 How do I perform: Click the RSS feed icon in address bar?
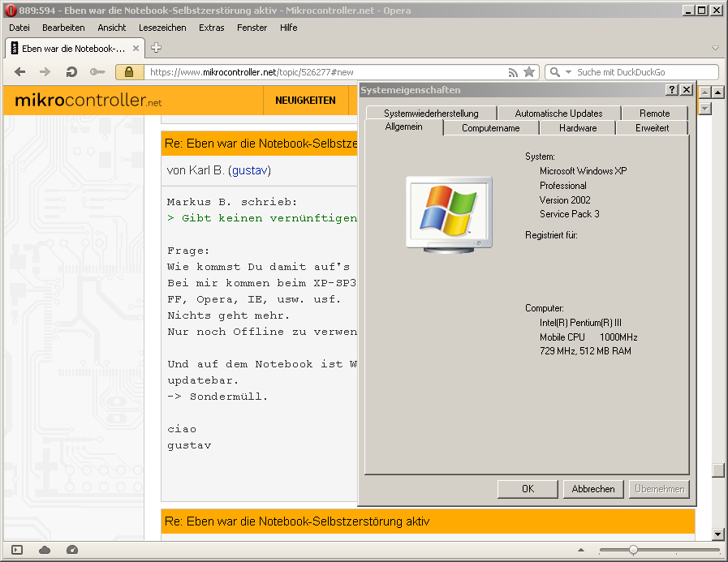(x=513, y=72)
